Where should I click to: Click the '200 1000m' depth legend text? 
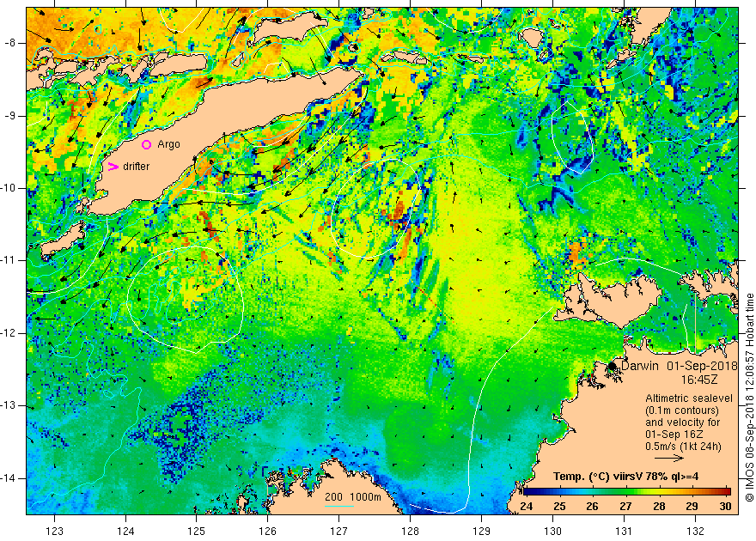(353, 497)
